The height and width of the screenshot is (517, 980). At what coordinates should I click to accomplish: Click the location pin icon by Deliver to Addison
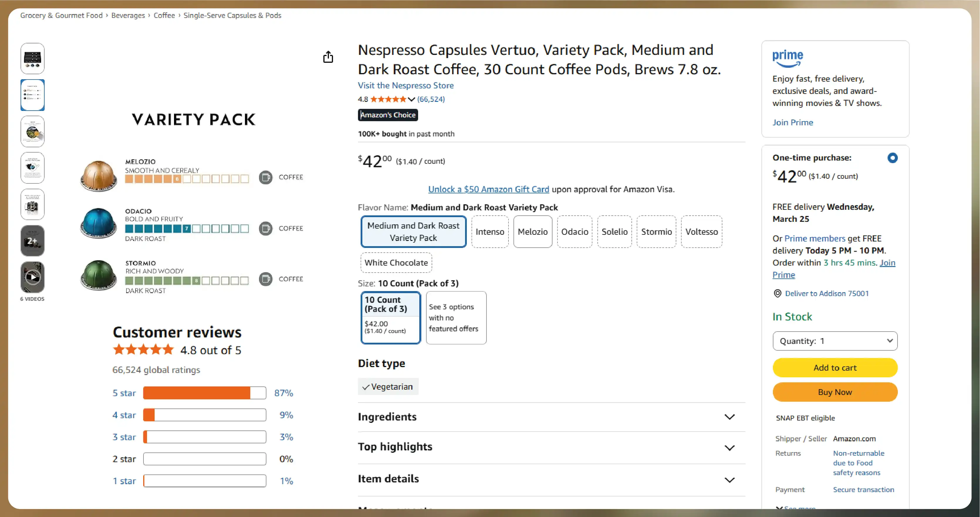(x=778, y=293)
